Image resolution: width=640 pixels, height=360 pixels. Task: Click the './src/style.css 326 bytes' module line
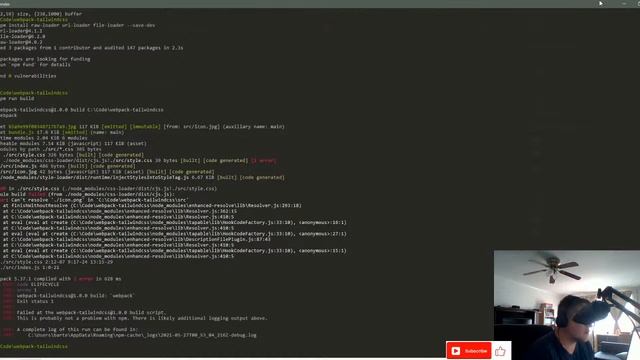pos(72,155)
